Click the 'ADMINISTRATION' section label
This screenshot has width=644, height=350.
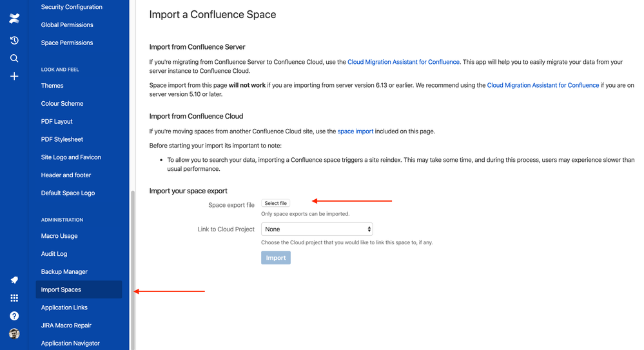pyautogui.click(x=62, y=220)
